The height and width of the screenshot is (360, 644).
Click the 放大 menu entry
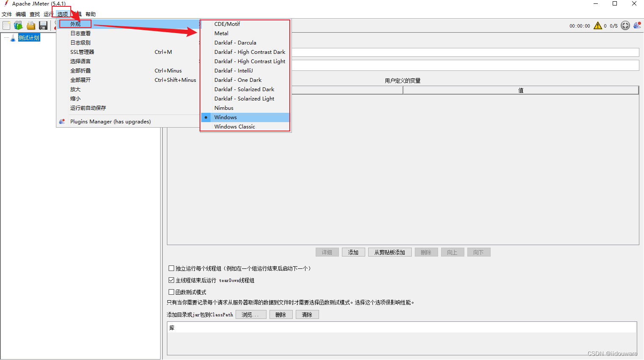coord(129,89)
